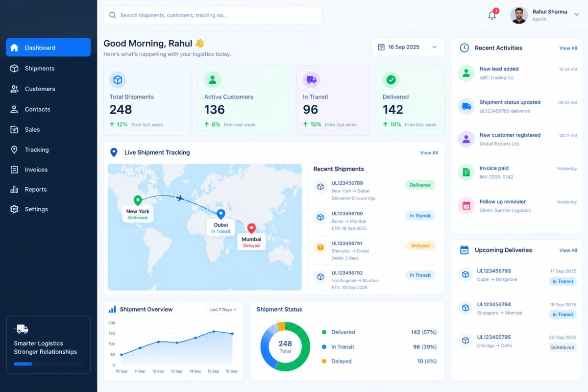Focus the search shipments input field
The image size is (588, 392).
point(212,15)
